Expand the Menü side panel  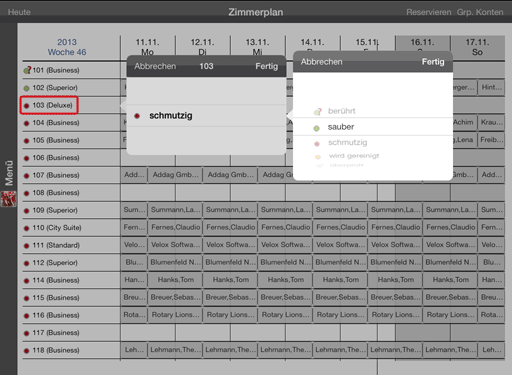point(9,173)
